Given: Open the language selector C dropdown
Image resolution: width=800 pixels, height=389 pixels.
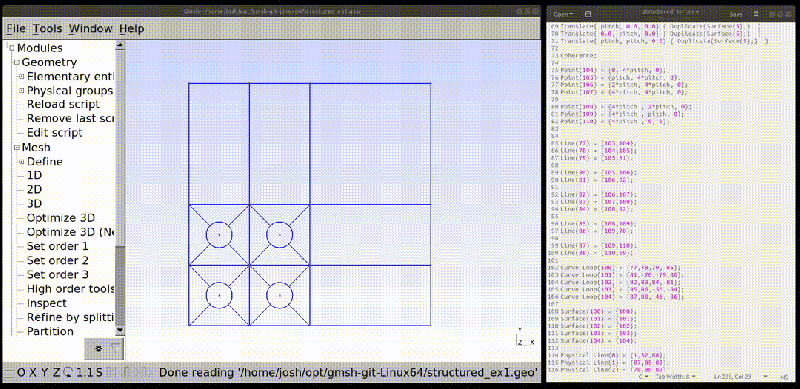Looking at the screenshot, I should [644, 376].
